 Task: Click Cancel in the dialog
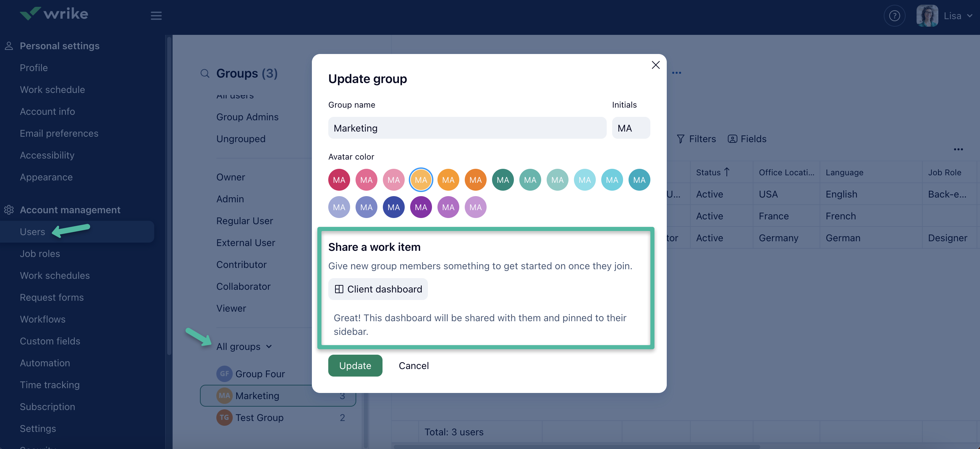pos(413,366)
